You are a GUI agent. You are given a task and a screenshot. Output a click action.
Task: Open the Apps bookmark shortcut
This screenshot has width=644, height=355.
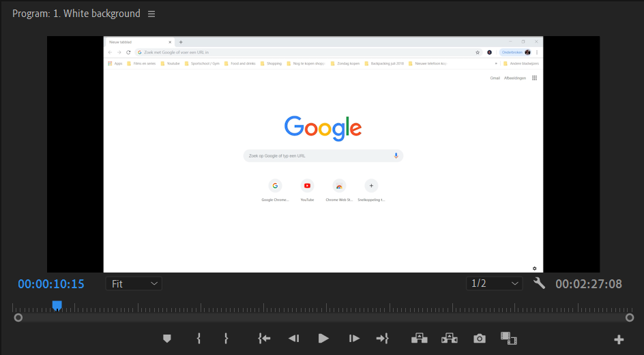(115, 63)
